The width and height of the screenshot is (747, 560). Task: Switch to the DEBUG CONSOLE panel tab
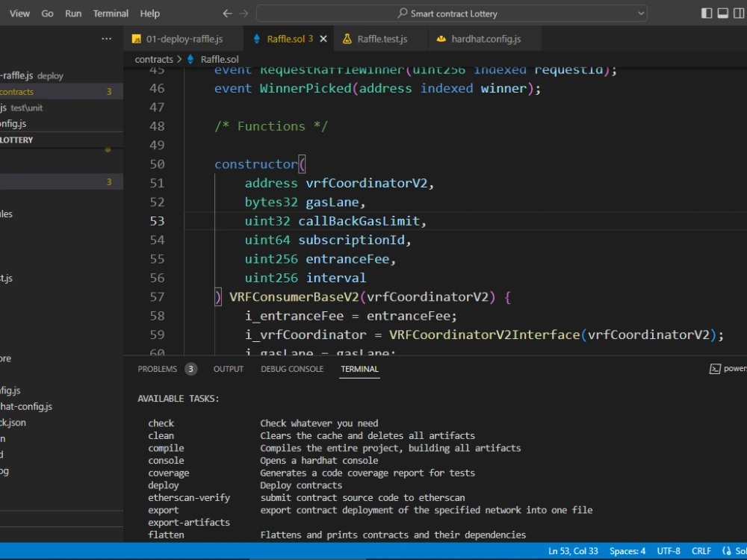[292, 369]
